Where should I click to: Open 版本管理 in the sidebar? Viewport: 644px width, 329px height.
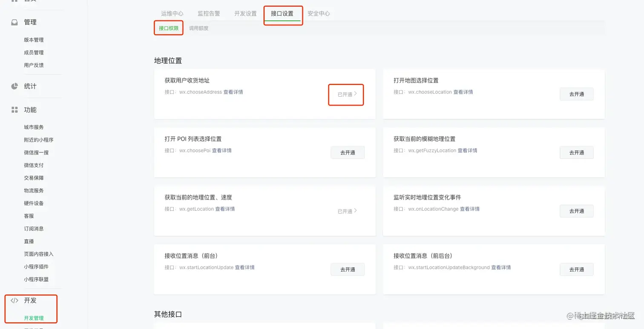(x=34, y=40)
